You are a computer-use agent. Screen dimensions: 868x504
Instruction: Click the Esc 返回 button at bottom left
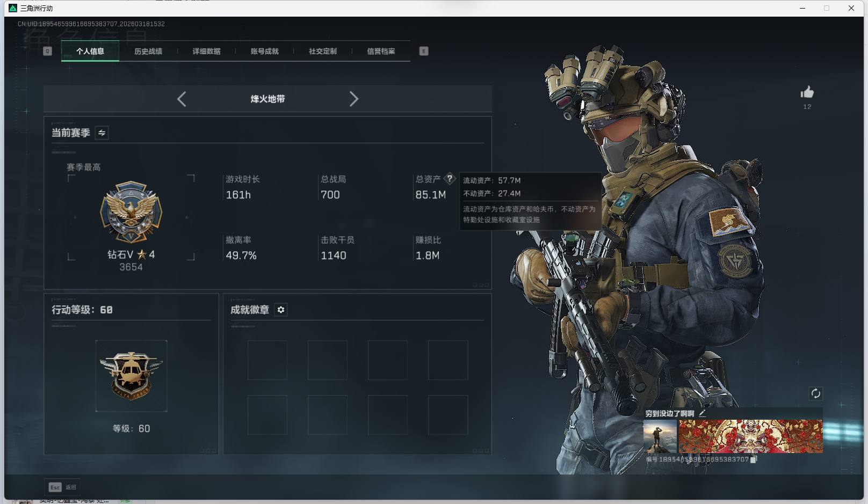[x=63, y=487]
